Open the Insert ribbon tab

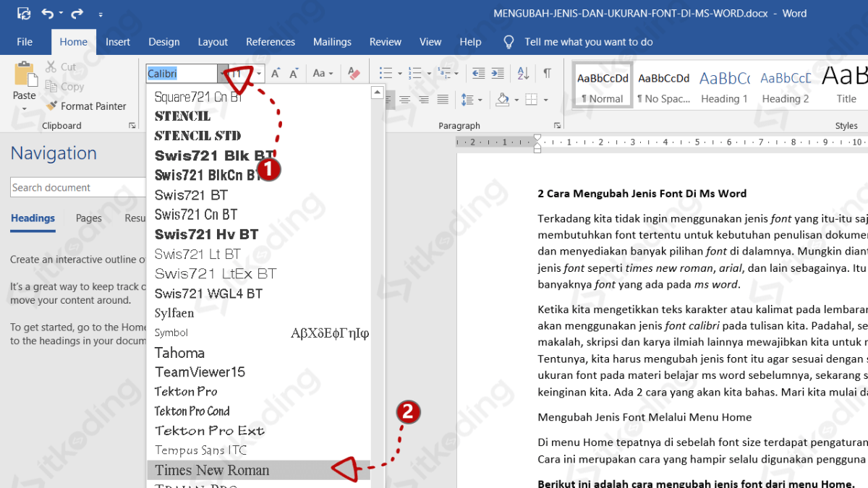pos(118,42)
